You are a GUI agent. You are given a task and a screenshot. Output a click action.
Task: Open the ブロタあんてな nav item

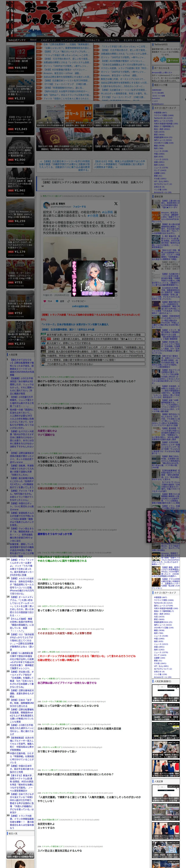pyautogui.click(x=92, y=40)
